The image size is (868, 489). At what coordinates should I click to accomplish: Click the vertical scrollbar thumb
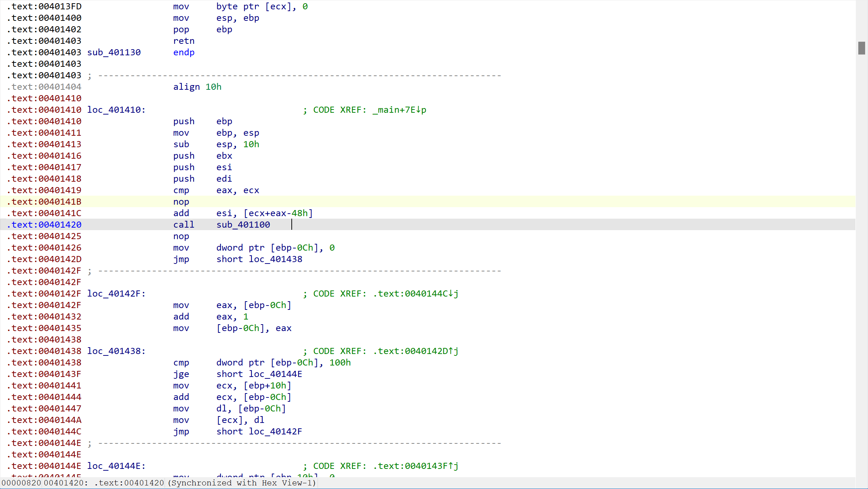(x=862, y=48)
